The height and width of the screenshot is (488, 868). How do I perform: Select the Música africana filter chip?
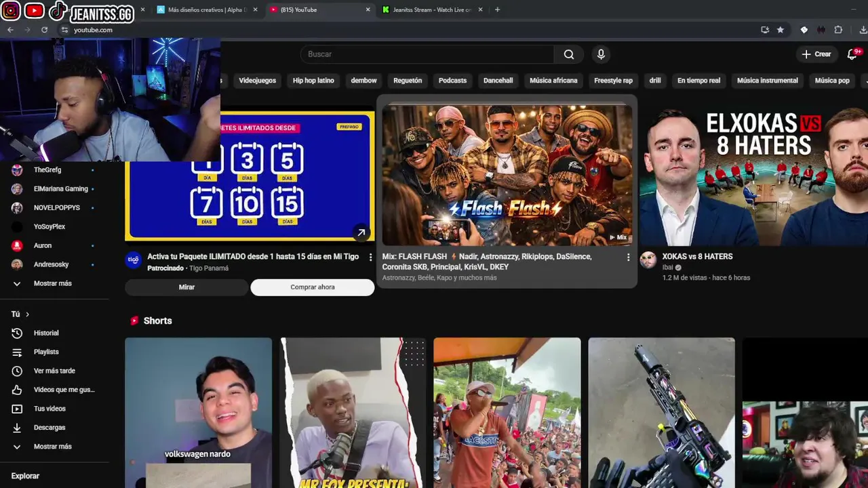553,81
